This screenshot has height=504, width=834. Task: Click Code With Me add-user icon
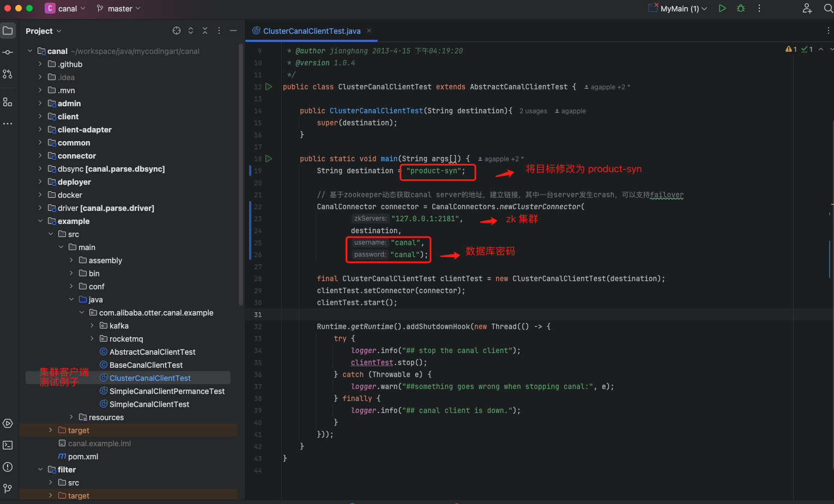pyautogui.click(x=807, y=8)
